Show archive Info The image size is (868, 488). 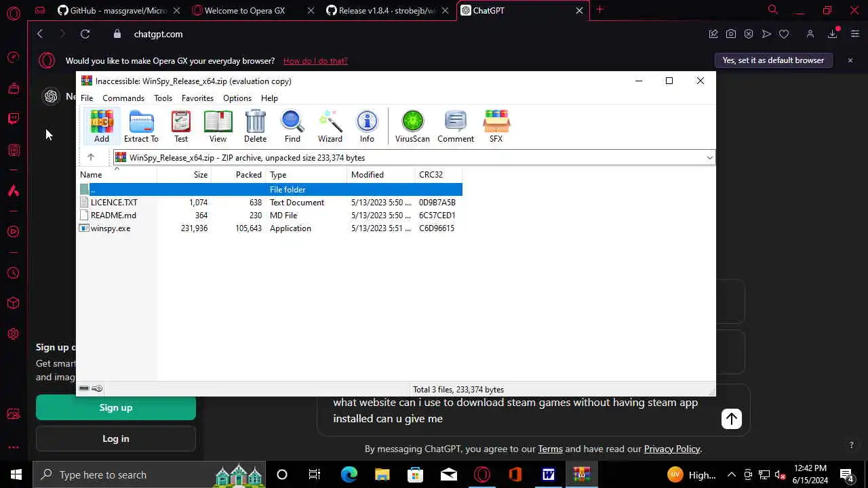point(367,126)
